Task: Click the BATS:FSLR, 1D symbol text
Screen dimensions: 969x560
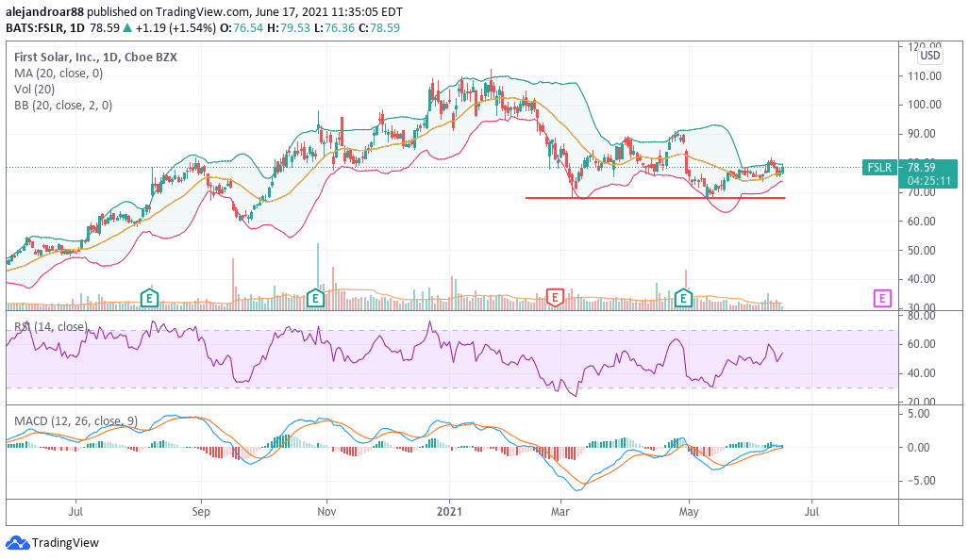Action: tap(45, 27)
